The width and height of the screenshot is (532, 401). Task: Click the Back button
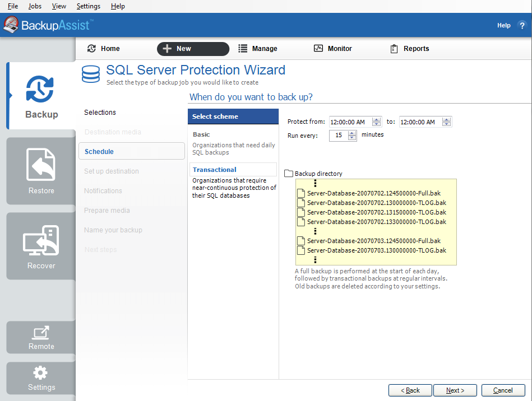[x=410, y=390]
